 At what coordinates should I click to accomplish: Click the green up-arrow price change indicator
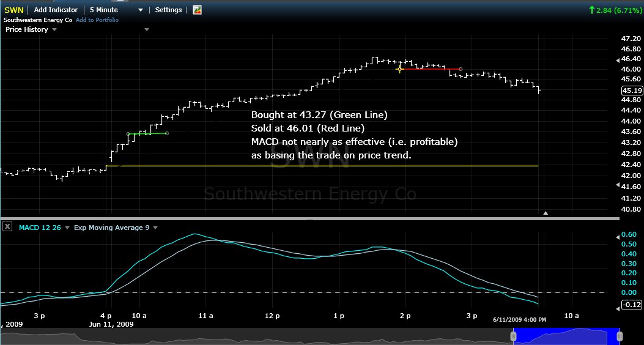(592, 10)
